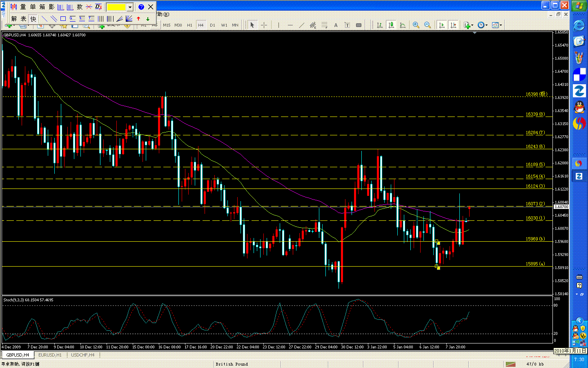This screenshot has height=368, width=588.
Task: Click the 15895 (a) level label
Action: [x=535, y=264]
